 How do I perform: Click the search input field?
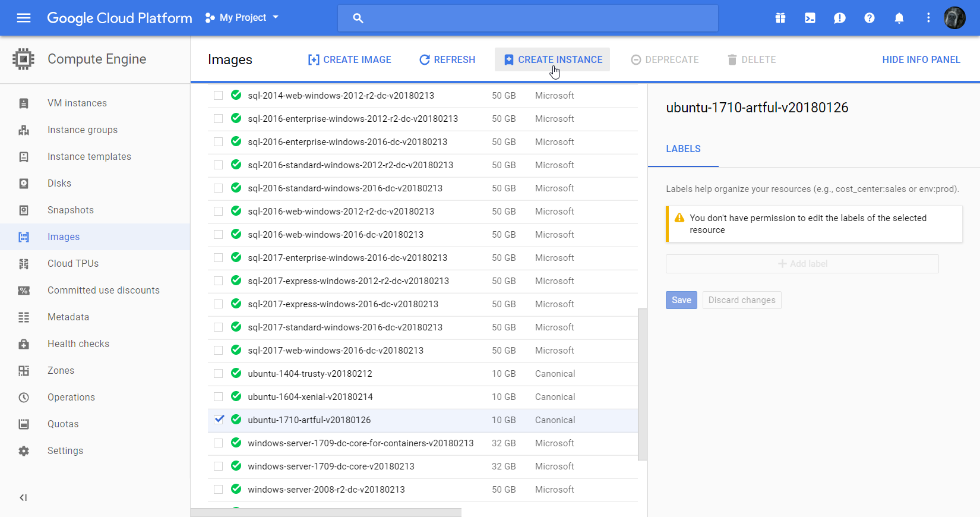point(528,18)
